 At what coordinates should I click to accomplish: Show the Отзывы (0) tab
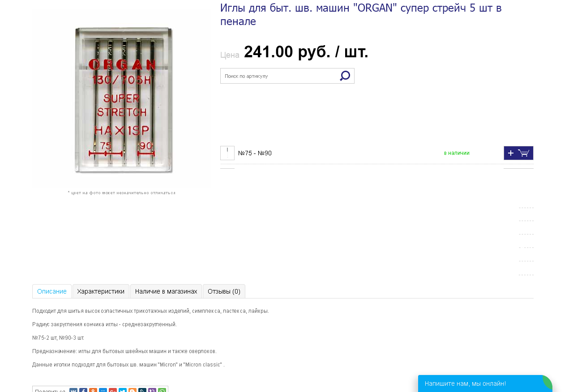224,291
